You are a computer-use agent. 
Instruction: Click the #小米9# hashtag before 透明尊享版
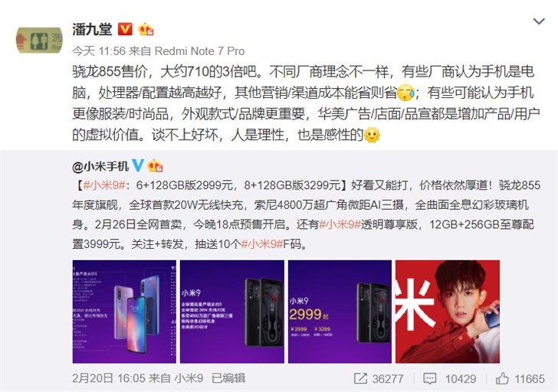(340, 224)
